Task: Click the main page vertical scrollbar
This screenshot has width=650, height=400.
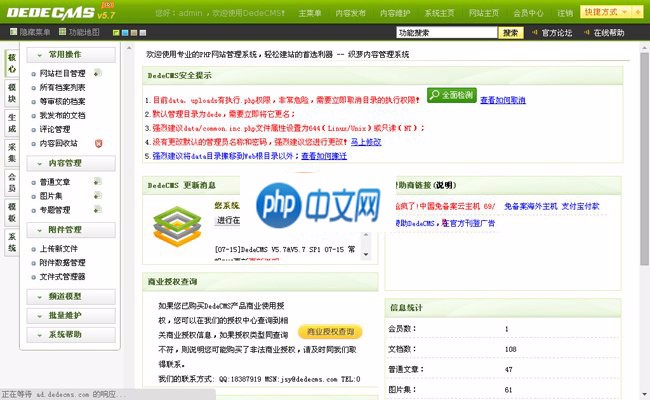Action: point(644,158)
